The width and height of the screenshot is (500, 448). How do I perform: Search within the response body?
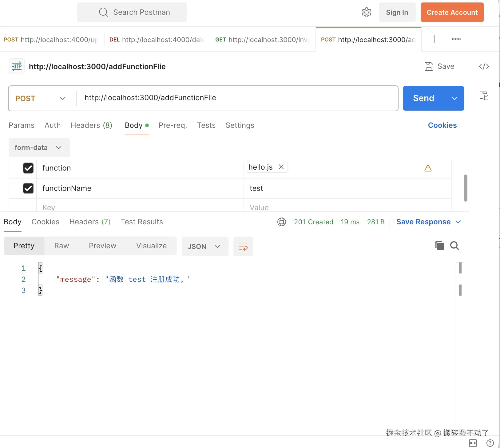pyautogui.click(x=454, y=246)
